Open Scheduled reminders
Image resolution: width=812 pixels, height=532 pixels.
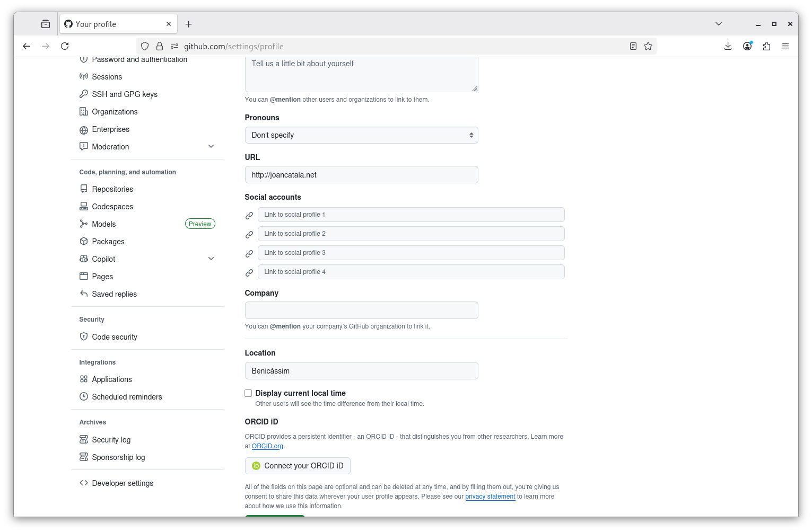coord(127,396)
